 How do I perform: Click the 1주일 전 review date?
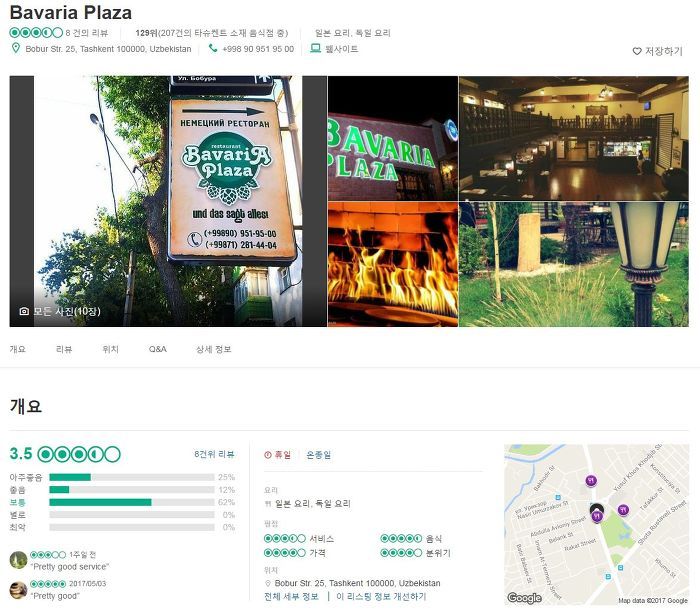click(x=83, y=554)
